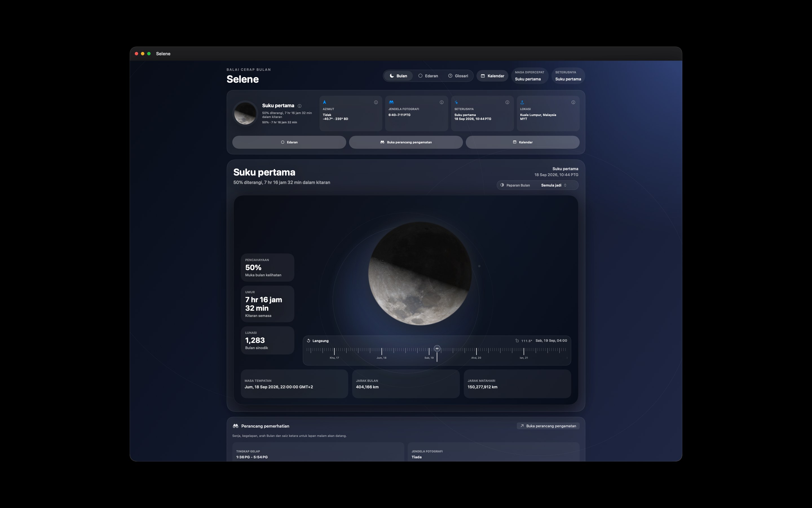
Task: Click the Isn, 21 timeline marker
Action: click(x=524, y=358)
